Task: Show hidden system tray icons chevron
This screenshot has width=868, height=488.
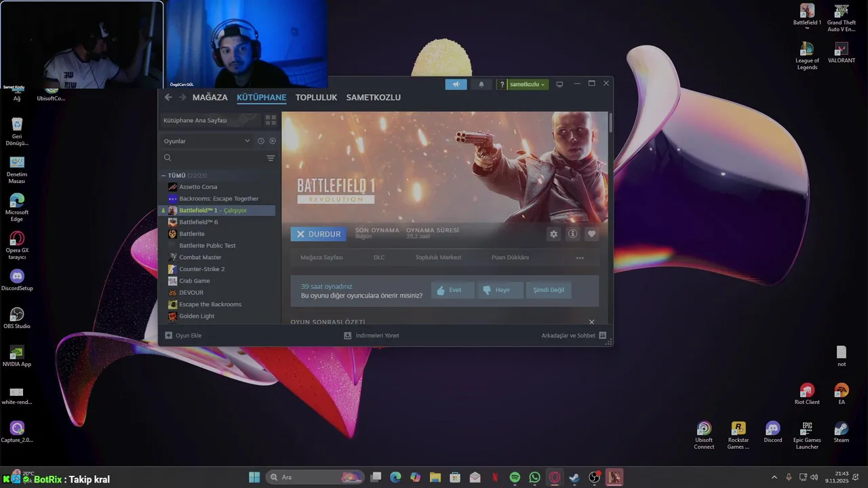Action: pos(774,477)
